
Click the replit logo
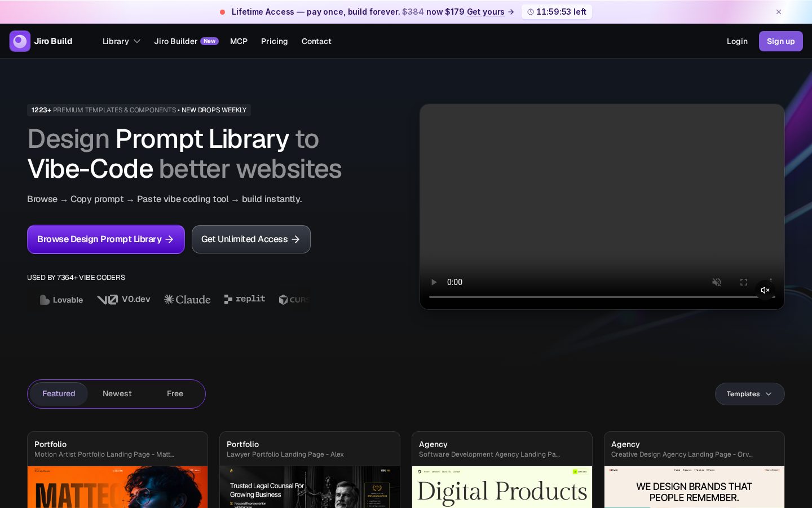[245, 299]
